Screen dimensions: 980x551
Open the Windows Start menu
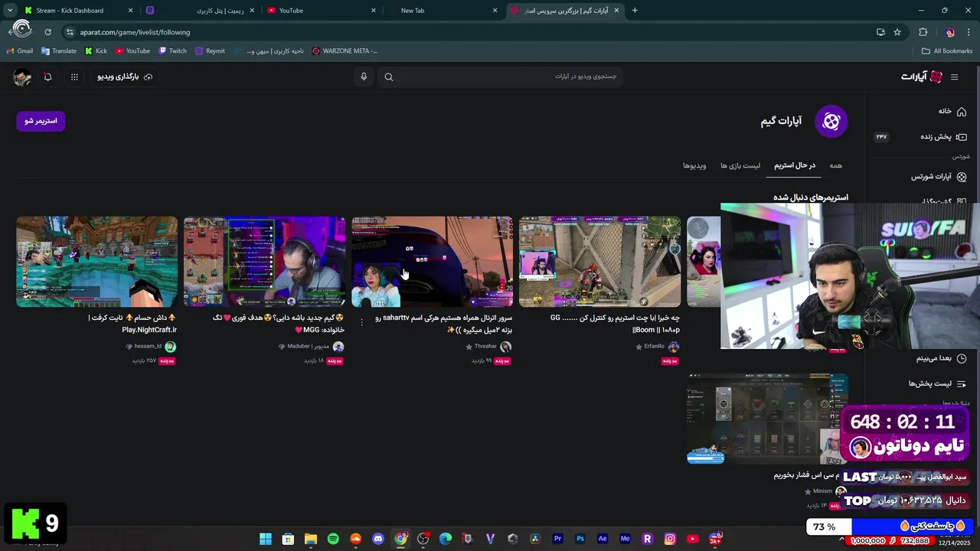[x=266, y=539]
